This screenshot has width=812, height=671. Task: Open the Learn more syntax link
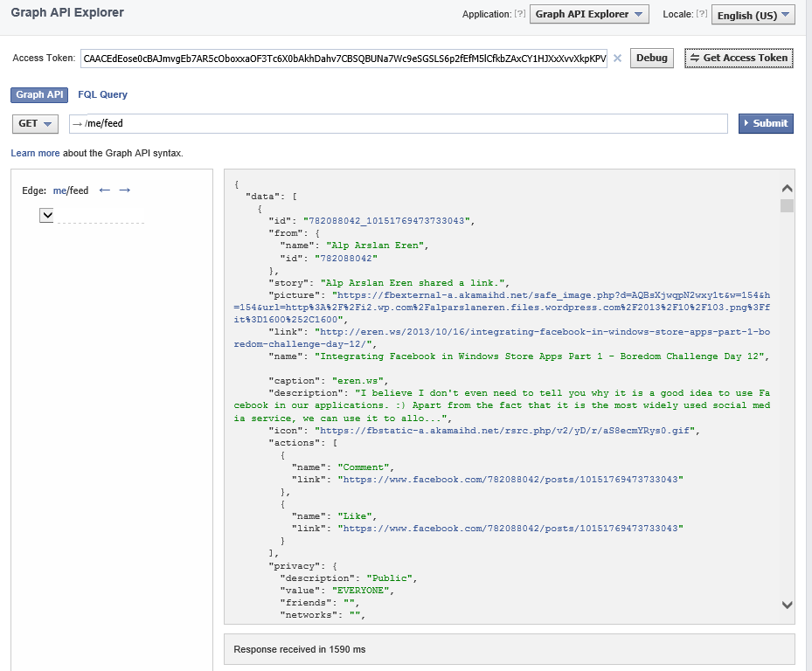point(35,153)
